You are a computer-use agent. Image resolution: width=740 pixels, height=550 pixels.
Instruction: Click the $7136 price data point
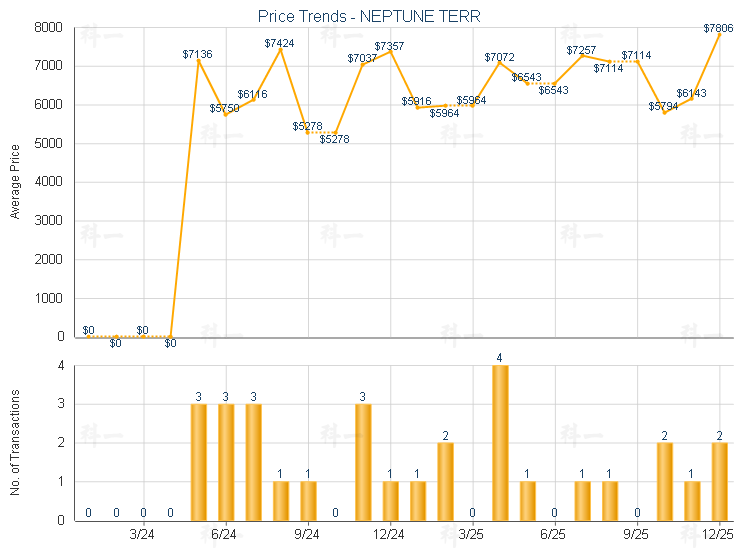(198, 60)
